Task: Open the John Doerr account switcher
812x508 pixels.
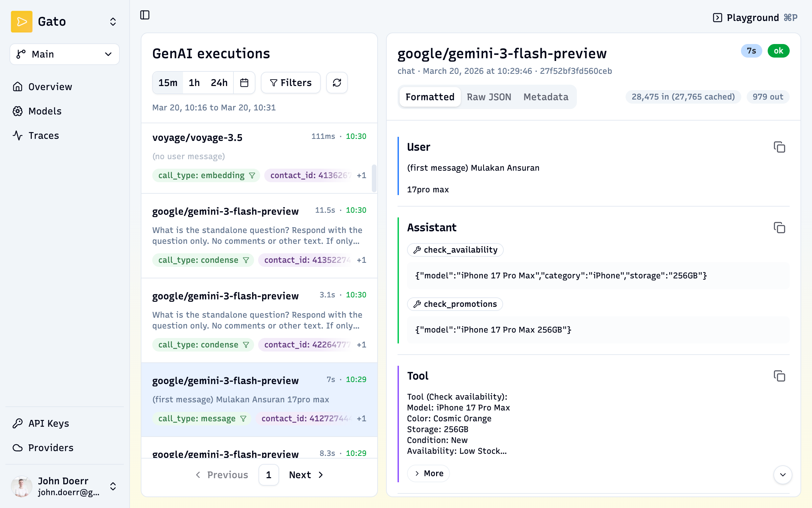Action: (64, 486)
